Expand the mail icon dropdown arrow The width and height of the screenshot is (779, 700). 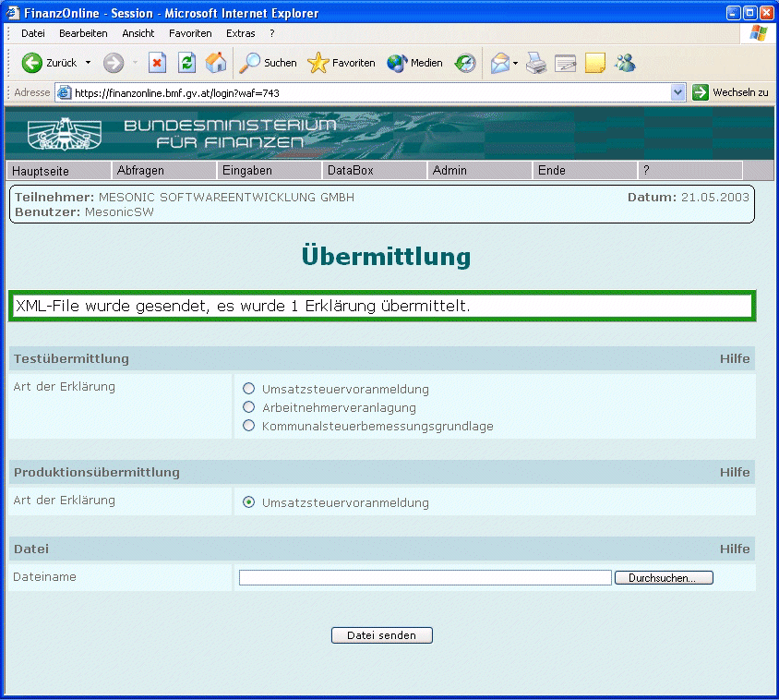516,63
